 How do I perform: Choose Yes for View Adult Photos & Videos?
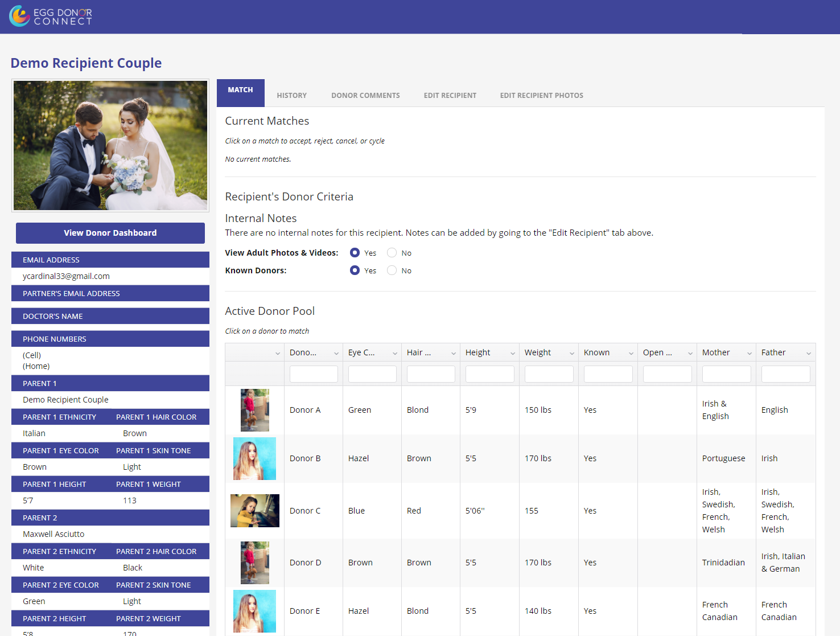pos(355,253)
